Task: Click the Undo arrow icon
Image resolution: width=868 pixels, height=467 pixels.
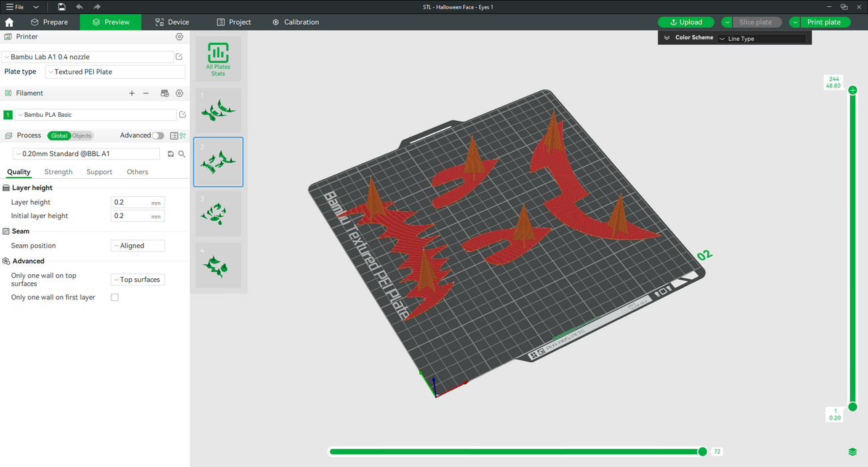Action: [79, 7]
